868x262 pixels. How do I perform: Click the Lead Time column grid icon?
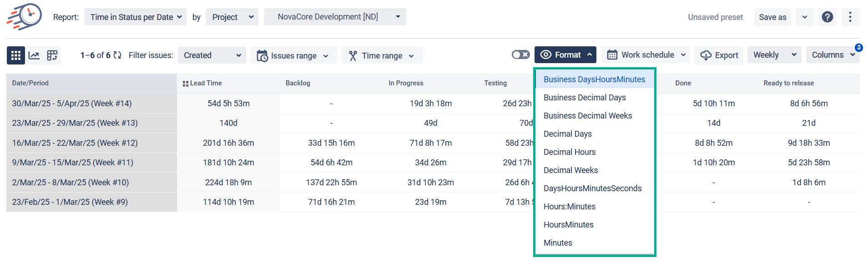[x=185, y=84]
